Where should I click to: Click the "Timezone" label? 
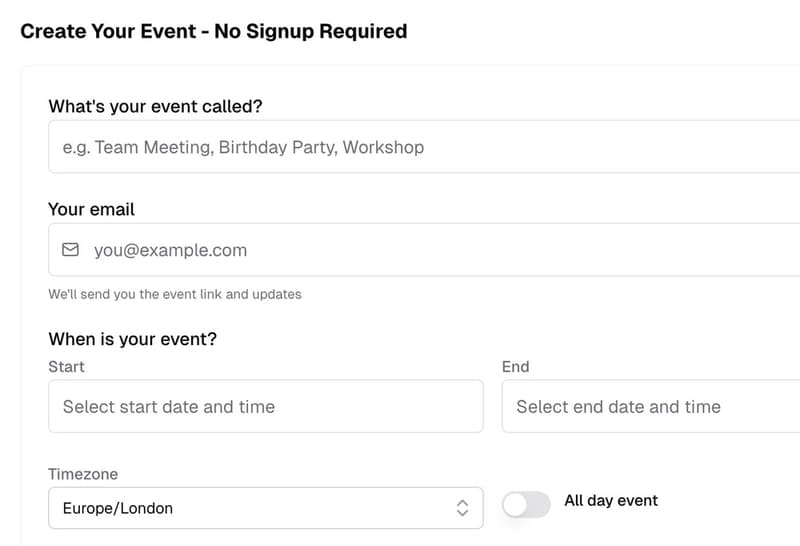(x=83, y=474)
